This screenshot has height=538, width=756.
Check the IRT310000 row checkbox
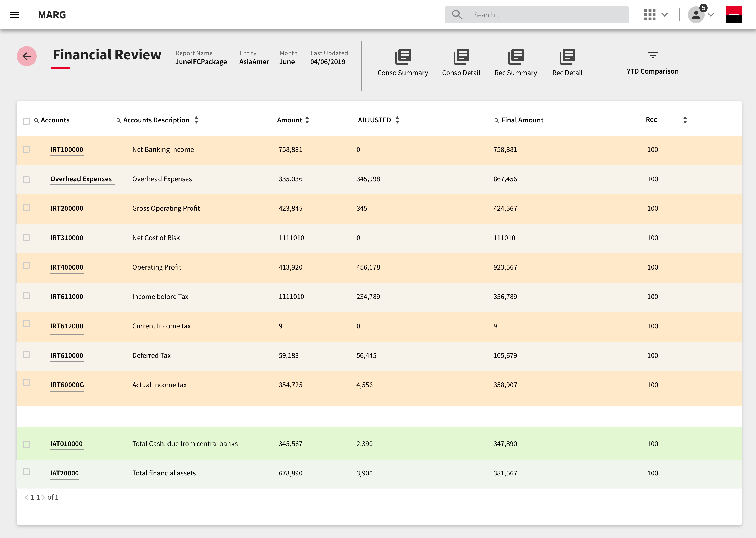click(x=26, y=237)
